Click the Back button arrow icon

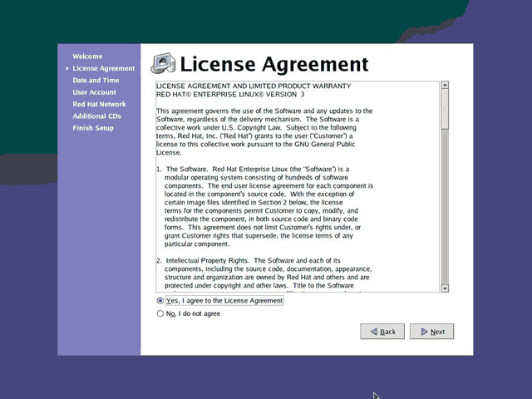pos(372,332)
